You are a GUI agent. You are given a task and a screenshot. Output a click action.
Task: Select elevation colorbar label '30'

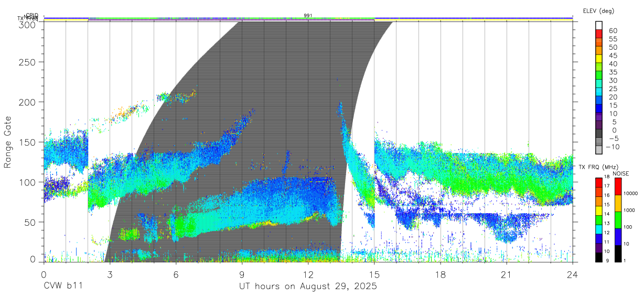(x=613, y=80)
